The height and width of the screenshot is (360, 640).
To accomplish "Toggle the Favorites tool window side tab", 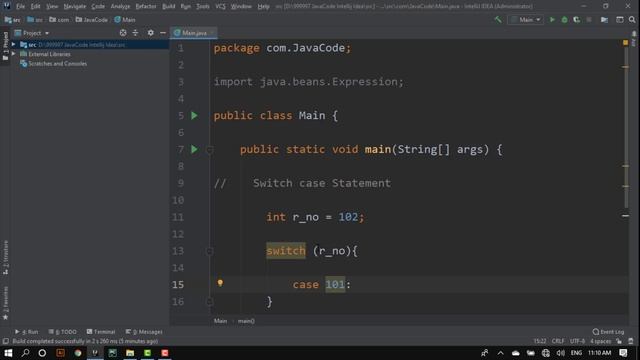I will 5,303.
